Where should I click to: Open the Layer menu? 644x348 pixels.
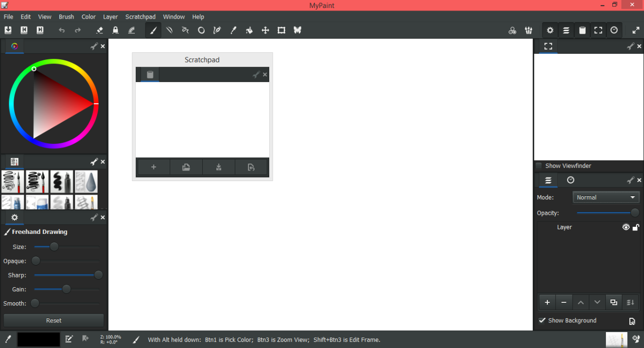pos(111,17)
